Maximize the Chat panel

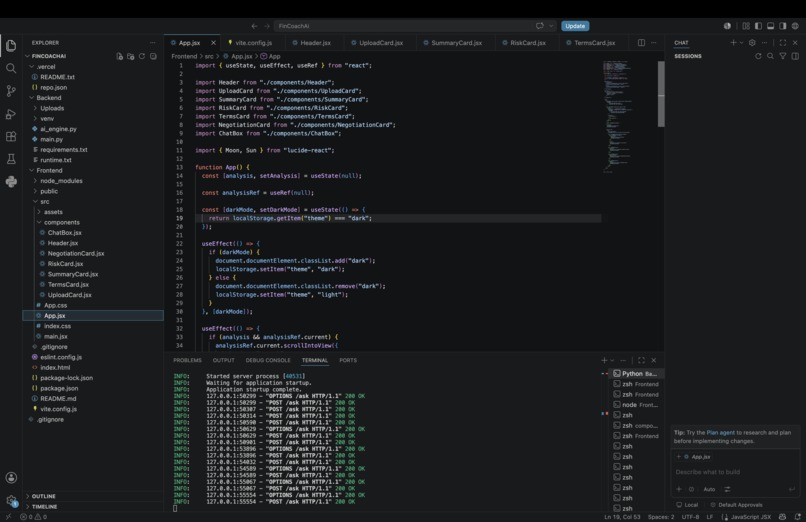pyautogui.click(x=783, y=43)
